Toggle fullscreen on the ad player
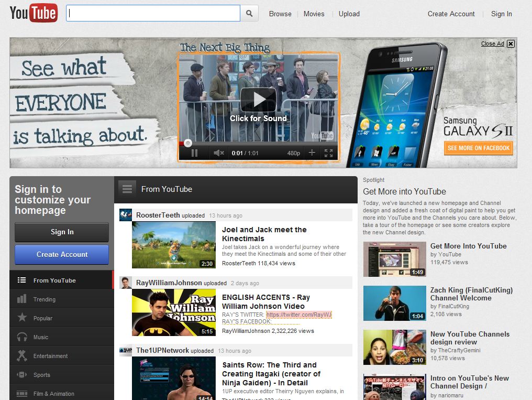 click(x=329, y=154)
